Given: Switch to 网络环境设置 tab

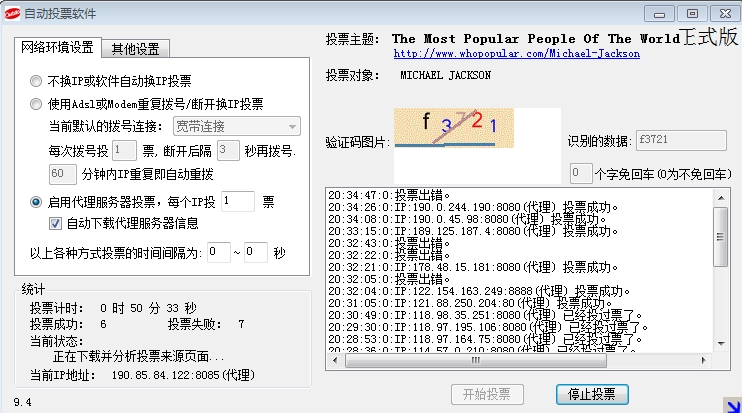Looking at the screenshot, I should click(x=57, y=47).
